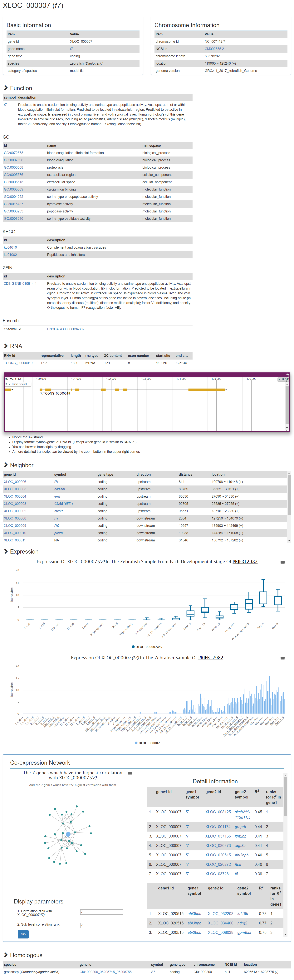
Task: Collapse the Neighbor section chevron
Action: click(6, 465)
